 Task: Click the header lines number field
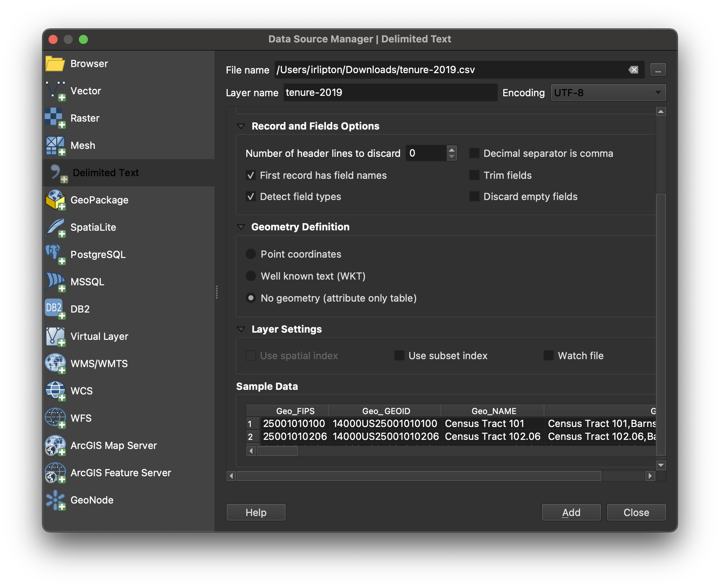click(426, 153)
